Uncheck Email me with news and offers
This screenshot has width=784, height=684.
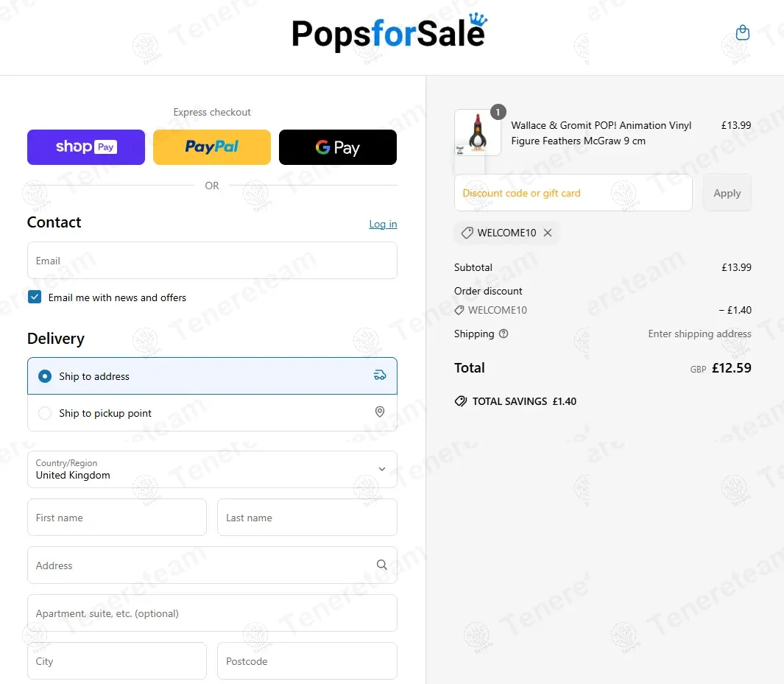coord(35,297)
